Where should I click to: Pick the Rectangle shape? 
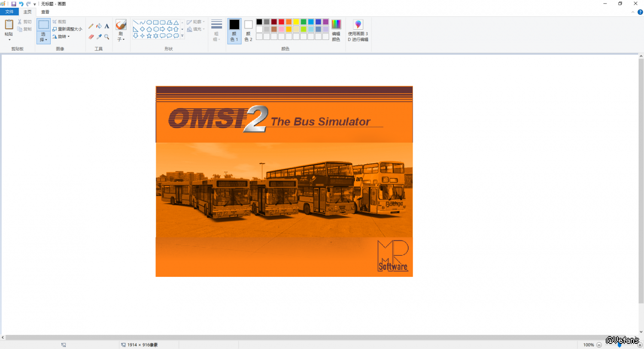(x=156, y=22)
